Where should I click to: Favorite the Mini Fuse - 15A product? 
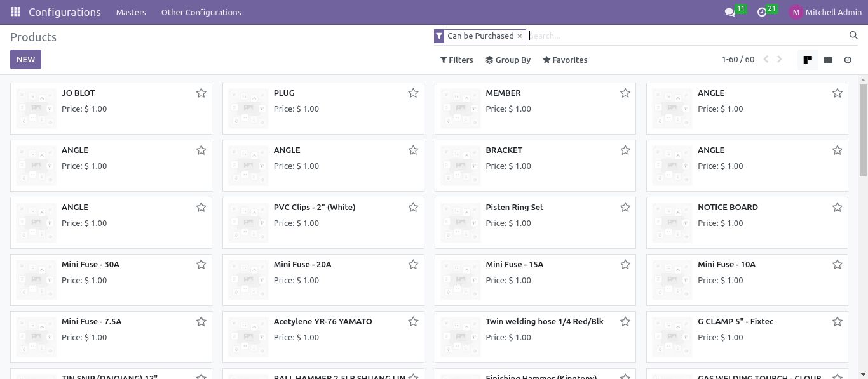(625, 265)
